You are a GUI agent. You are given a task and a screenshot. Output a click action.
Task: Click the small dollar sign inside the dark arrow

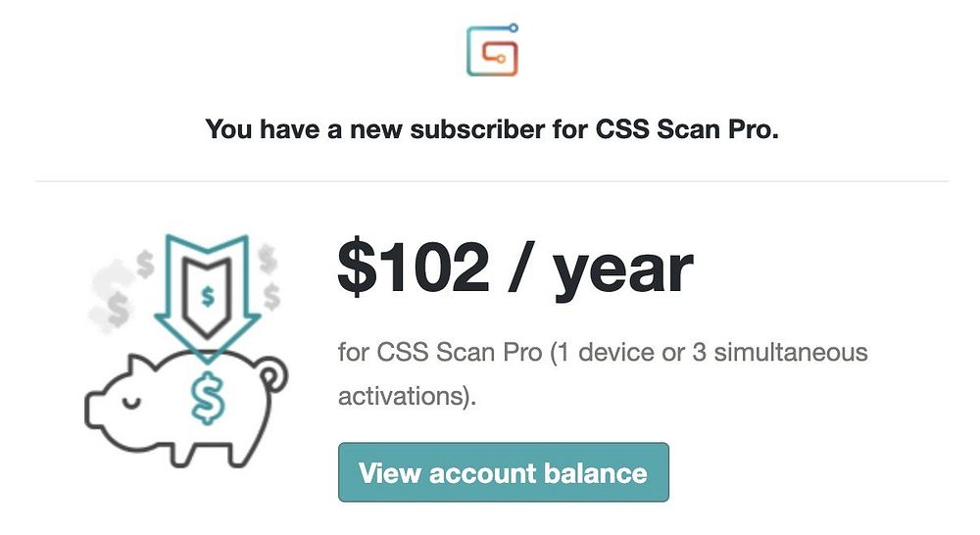208,295
